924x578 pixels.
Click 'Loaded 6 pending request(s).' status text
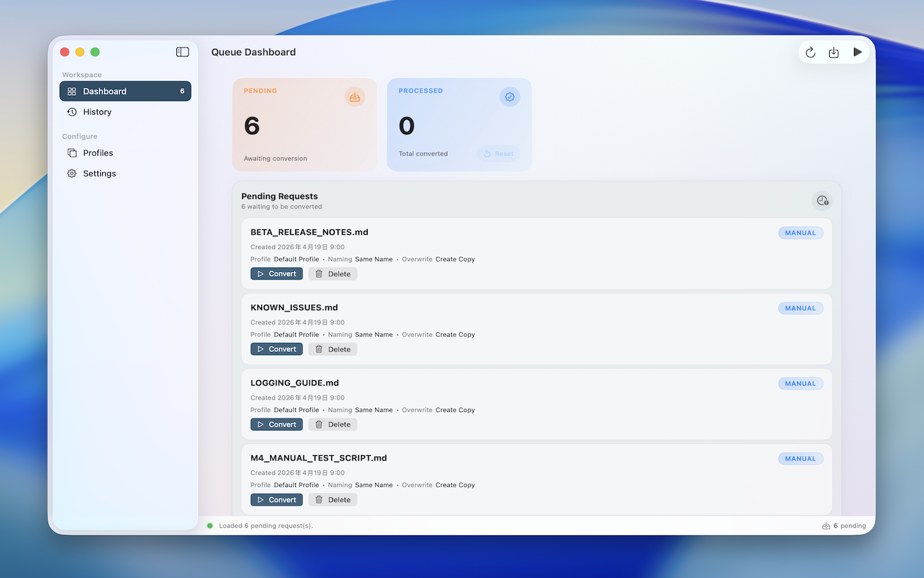click(266, 526)
